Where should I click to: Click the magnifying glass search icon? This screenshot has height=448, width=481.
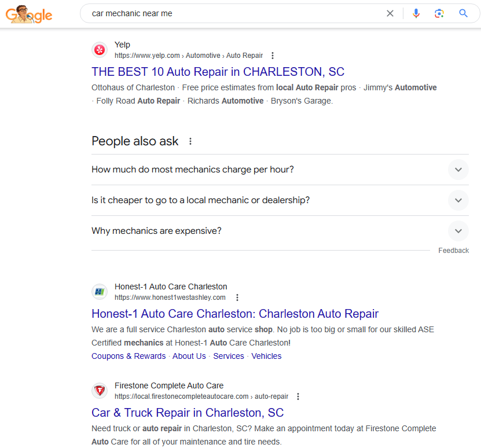(x=463, y=13)
